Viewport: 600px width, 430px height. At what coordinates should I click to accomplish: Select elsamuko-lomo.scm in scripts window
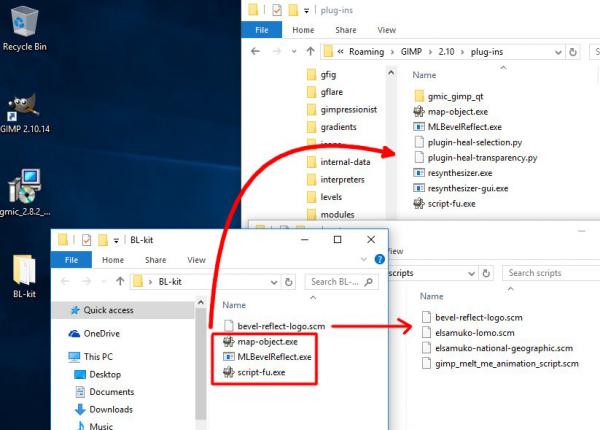(468, 333)
